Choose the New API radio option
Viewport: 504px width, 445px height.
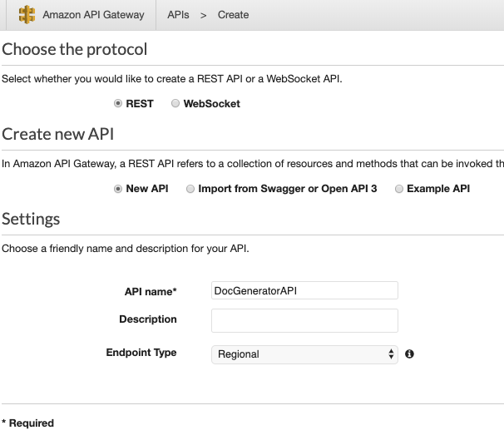tap(118, 189)
